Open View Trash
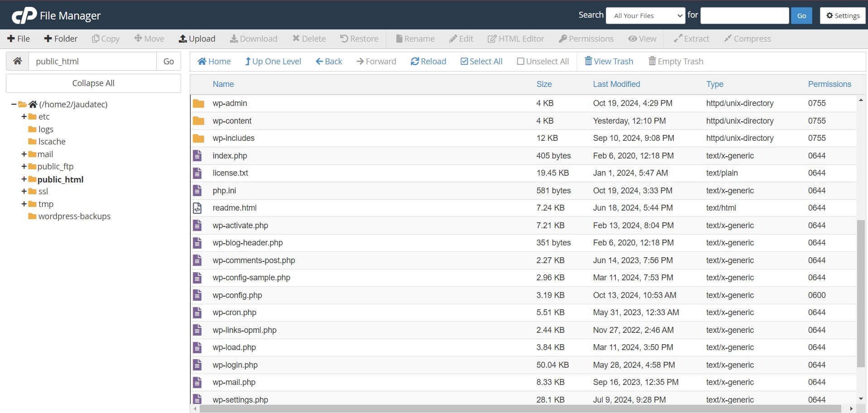868x413 pixels. click(x=609, y=61)
